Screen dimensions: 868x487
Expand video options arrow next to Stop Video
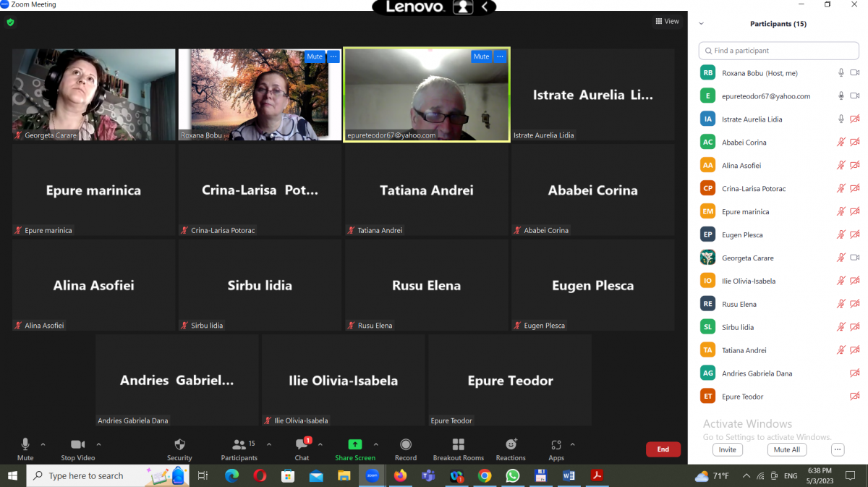coord(98,444)
